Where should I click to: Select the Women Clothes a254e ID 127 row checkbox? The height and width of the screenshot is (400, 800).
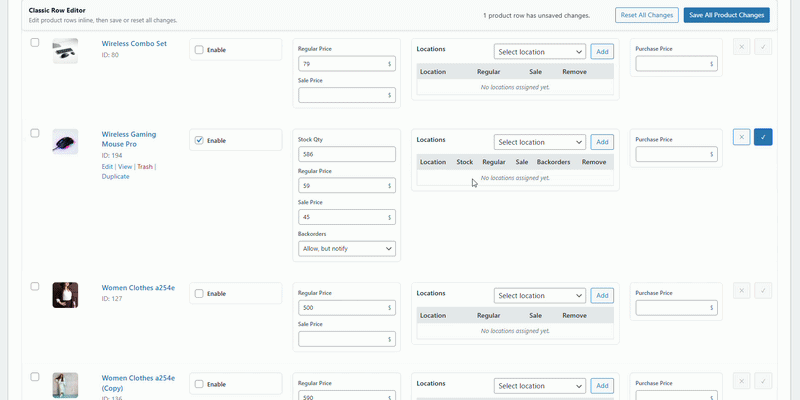point(35,286)
